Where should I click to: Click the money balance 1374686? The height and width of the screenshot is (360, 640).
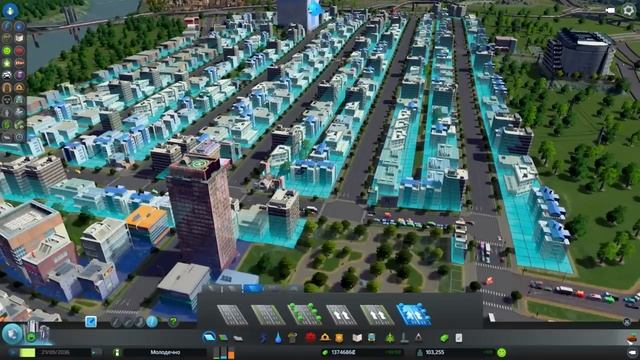tap(343, 352)
